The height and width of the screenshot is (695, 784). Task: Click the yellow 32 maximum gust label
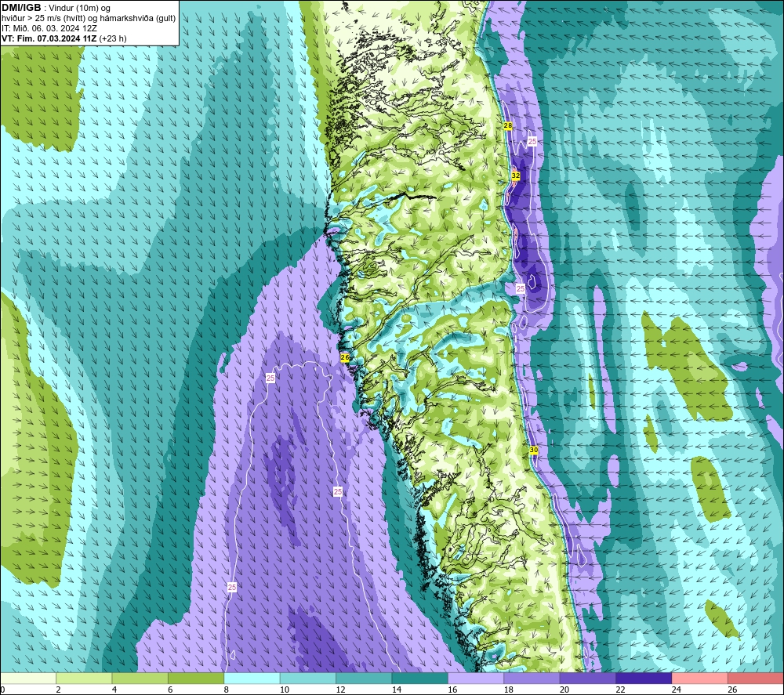[x=516, y=176]
